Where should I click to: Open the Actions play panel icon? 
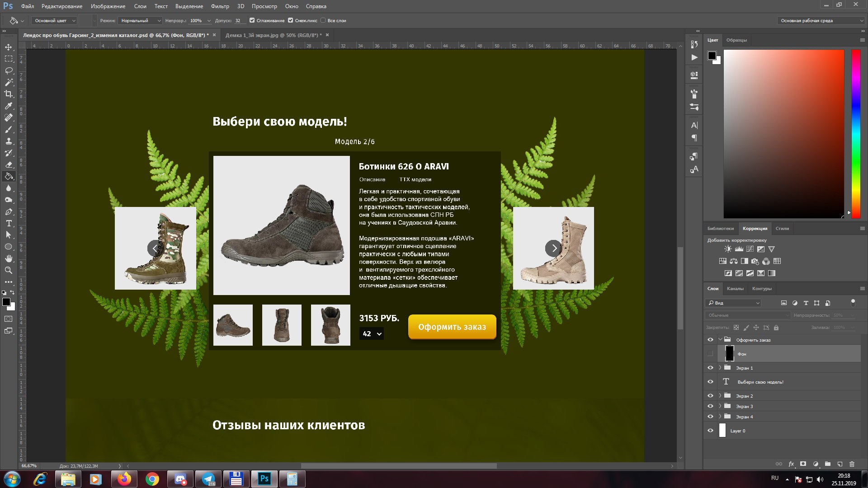[x=694, y=57]
